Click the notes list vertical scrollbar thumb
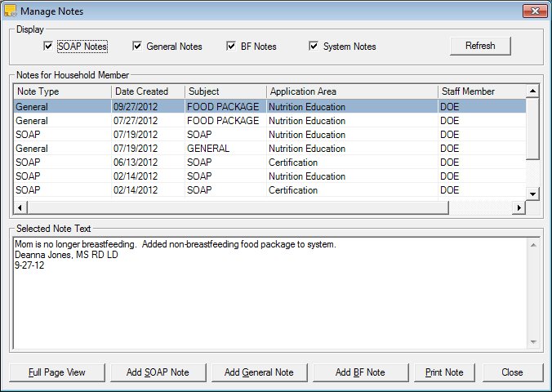 point(532,129)
